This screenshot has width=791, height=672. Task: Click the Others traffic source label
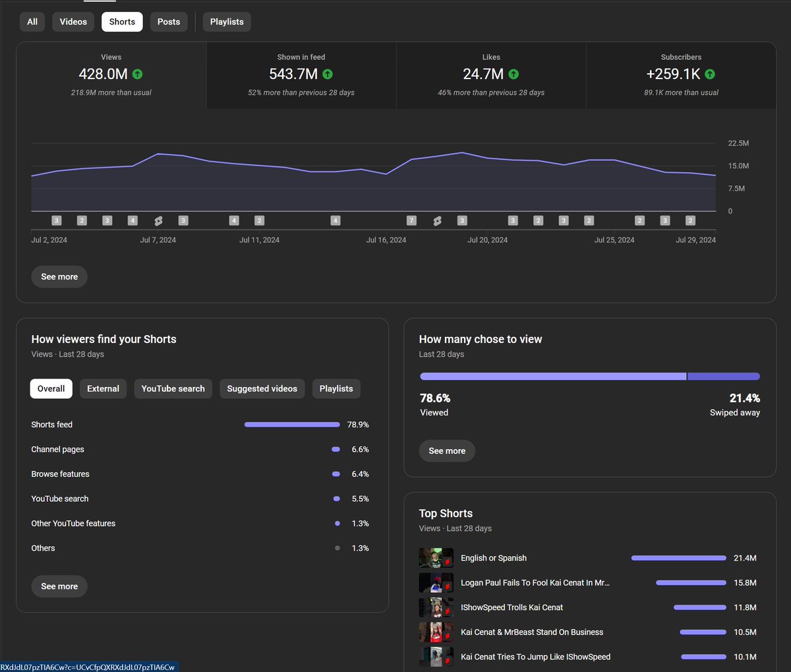click(43, 549)
